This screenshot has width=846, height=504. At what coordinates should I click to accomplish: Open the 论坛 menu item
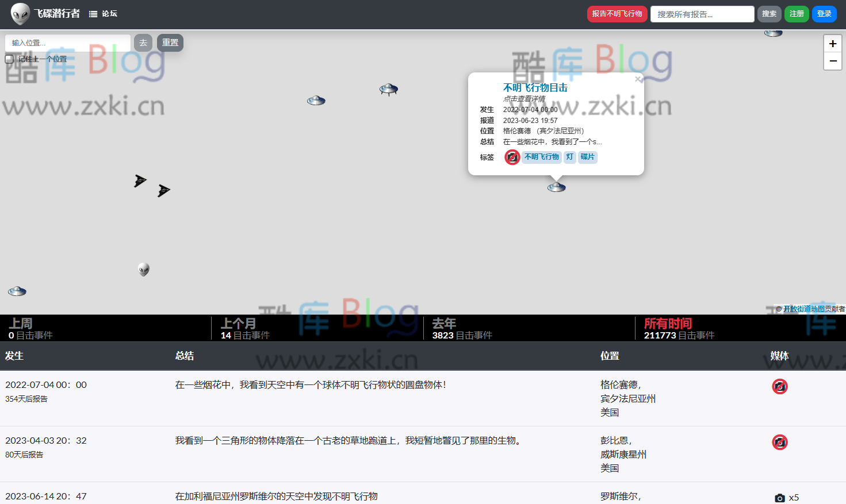(x=104, y=13)
